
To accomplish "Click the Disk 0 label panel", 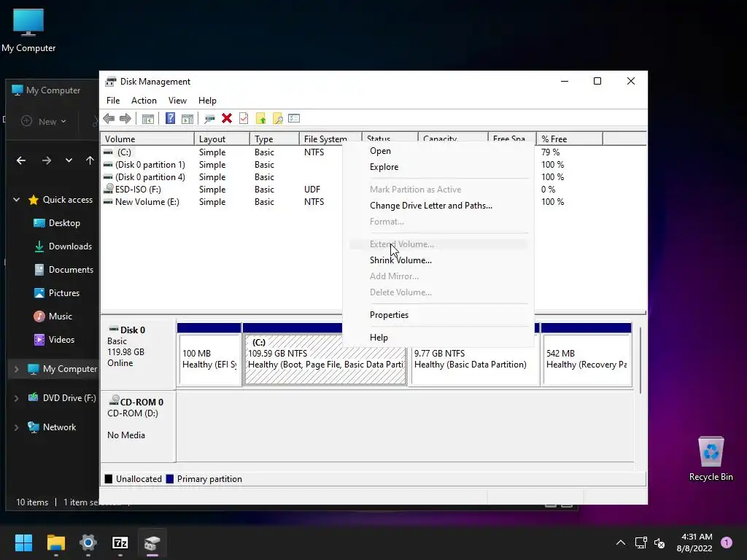I will [138, 354].
